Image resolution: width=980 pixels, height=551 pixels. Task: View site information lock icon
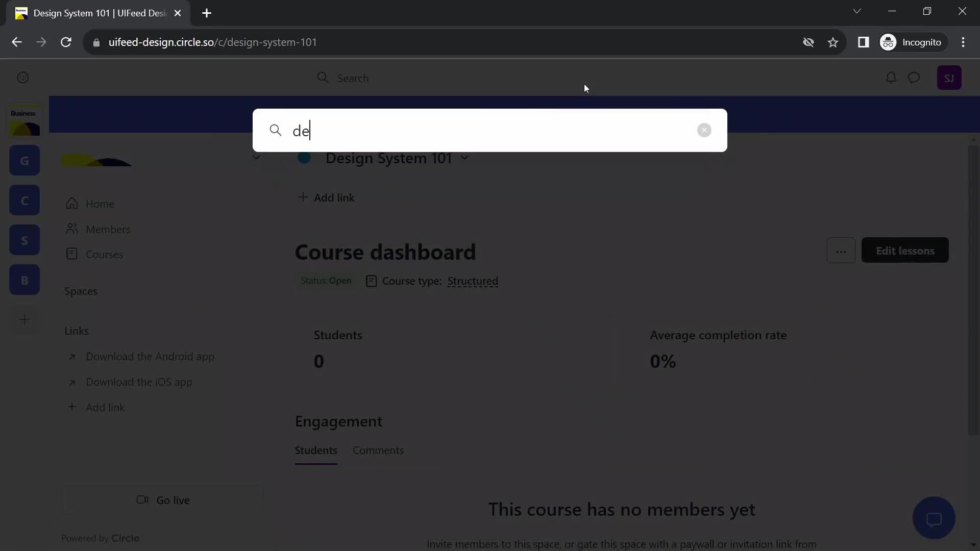[x=96, y=43]
